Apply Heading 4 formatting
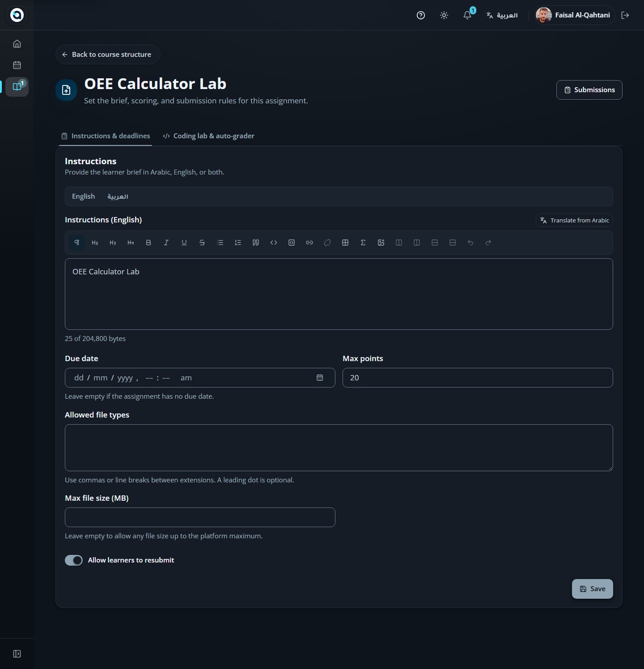 point(131,243)
